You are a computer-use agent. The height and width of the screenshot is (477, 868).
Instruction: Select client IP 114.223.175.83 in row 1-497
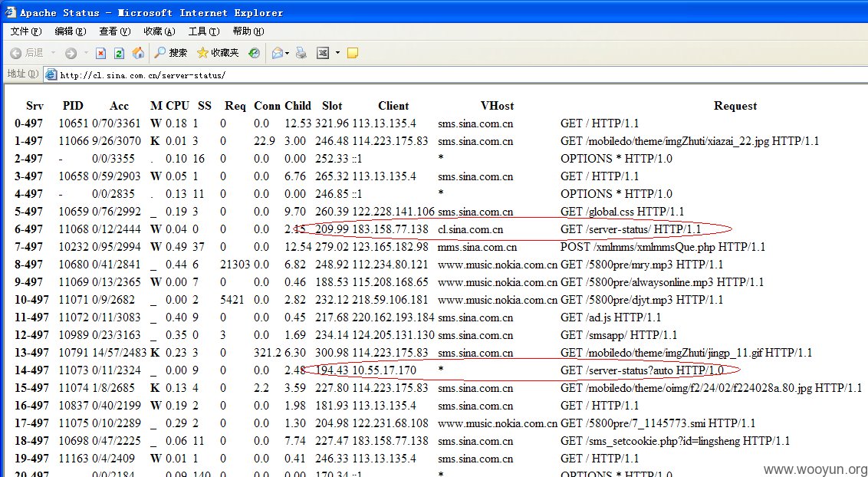point(390,141)
